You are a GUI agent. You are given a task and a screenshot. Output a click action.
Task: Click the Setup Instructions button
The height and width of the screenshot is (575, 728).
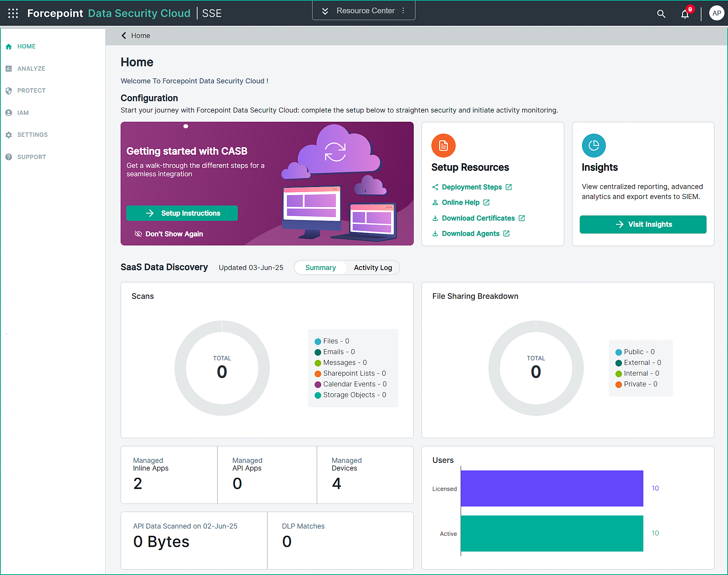pos(182,213)
